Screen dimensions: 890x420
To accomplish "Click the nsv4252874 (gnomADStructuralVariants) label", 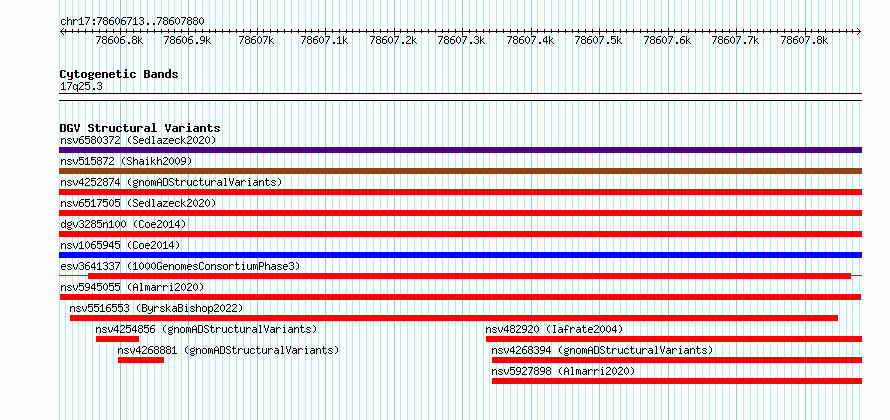I will [x=171, y=182].
